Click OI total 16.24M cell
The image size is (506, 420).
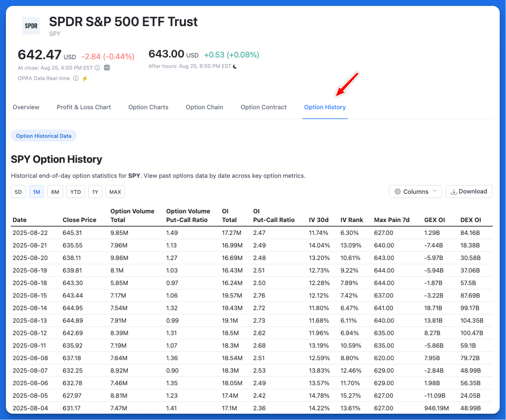[232, 283]
